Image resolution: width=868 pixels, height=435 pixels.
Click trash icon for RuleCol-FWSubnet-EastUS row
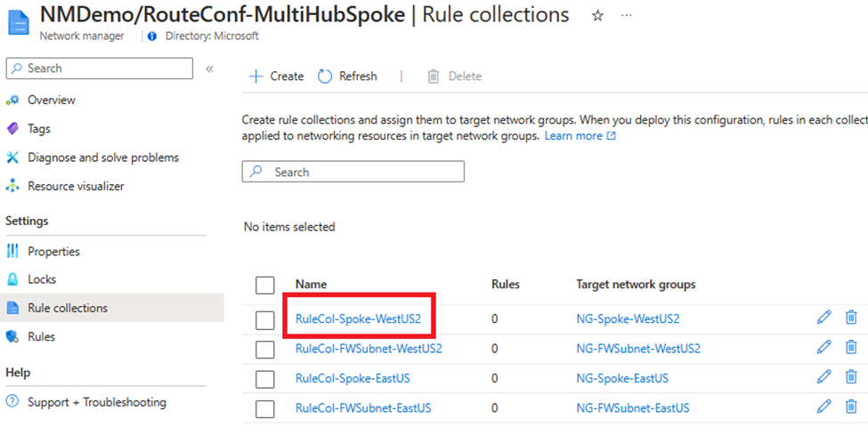(851, 407)
